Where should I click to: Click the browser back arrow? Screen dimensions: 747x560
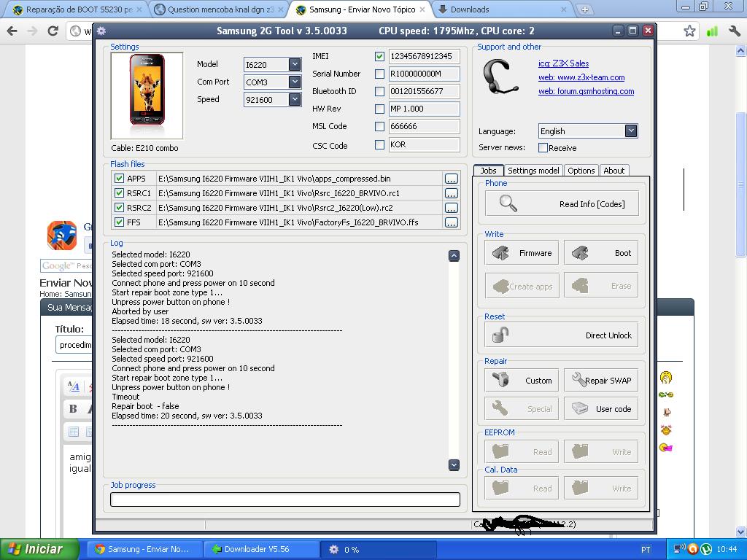pos(12,31)
